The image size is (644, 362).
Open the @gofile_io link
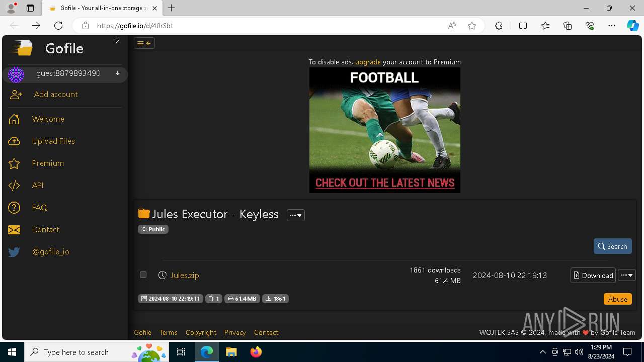pos(51,252)
